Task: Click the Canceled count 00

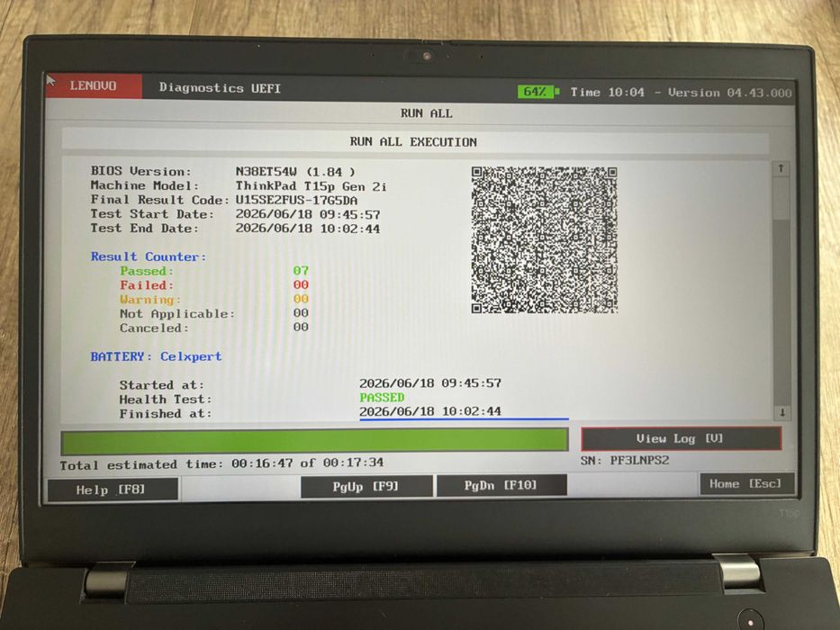Action: (301, 327)
